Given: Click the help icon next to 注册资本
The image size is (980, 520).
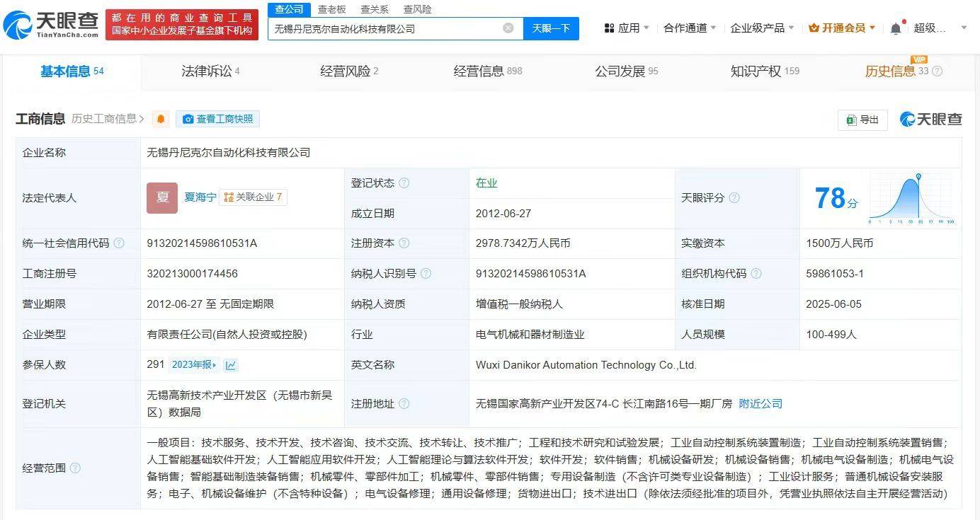Looking at the screenshot, I should click(404, 243).
